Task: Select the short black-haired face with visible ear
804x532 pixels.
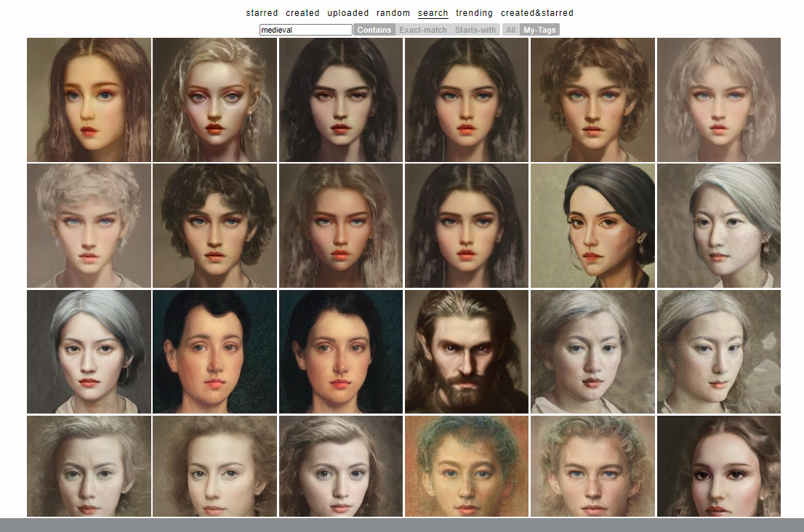Action: click(x=215, y=352)
